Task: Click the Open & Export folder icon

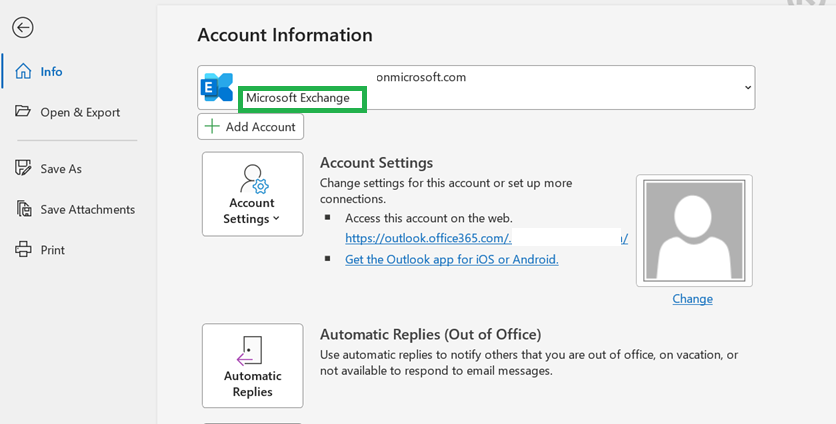Action: point(23,111)
